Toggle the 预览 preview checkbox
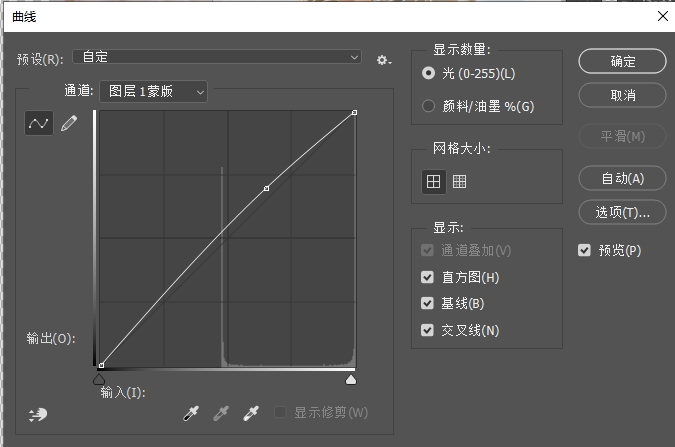Viewport: 675px width, 447px height. (x=584, y=250)
